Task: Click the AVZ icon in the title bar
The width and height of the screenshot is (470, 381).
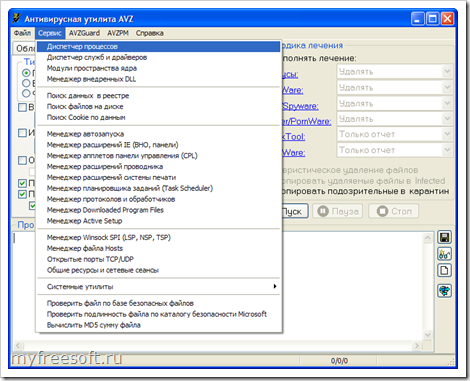Action: (x=17, y=19)
